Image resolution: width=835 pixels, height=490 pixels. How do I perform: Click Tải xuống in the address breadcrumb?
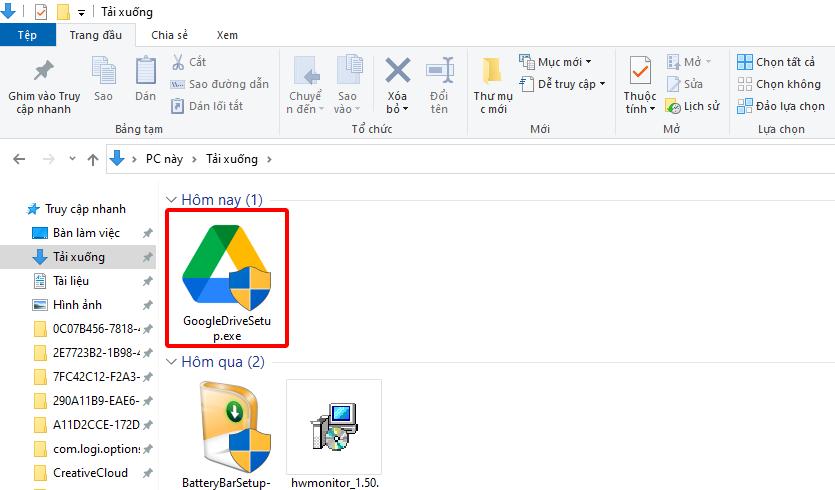(232, 159)
